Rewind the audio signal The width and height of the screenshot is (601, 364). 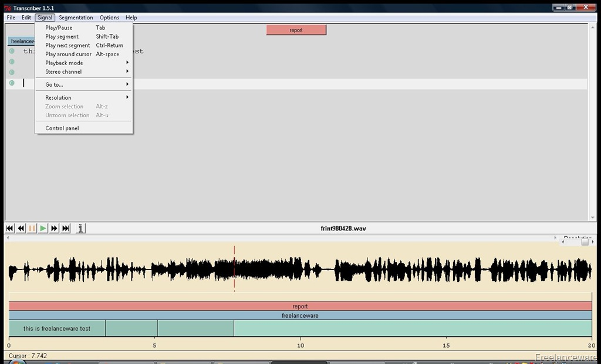point(21,229)
